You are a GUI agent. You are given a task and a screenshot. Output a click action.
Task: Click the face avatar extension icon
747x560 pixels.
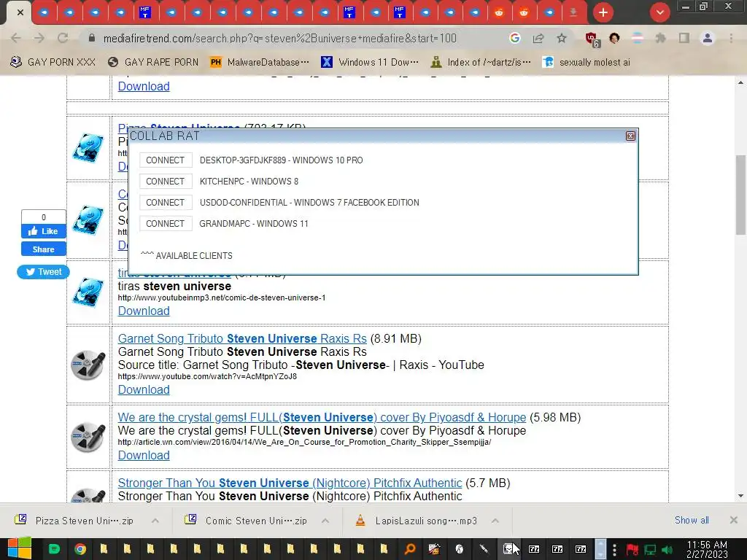point(614,38)
